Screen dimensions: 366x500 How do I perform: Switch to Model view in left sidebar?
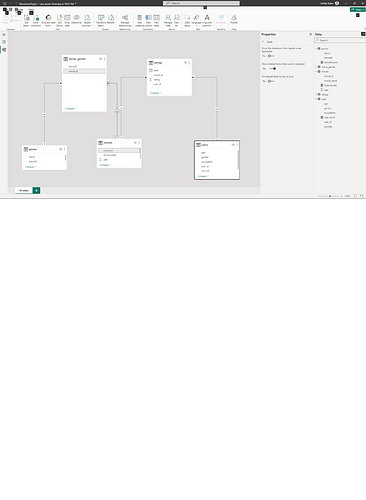pos(4,50)
